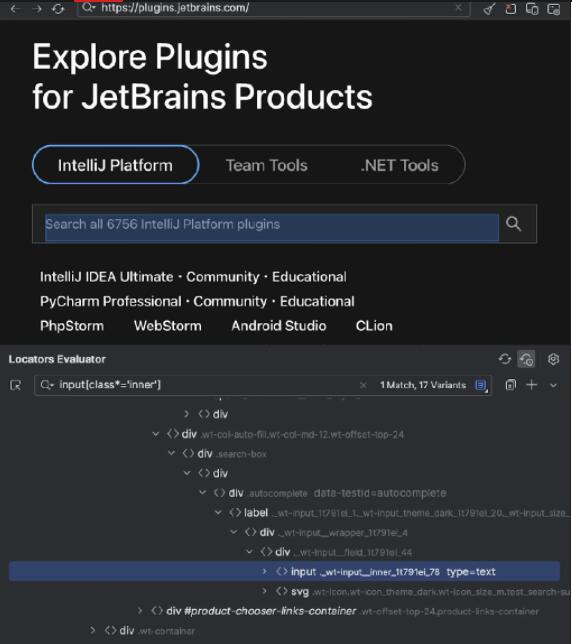The height and width of the screenshot is (644, 572).
Task: Click the overlapping windows icon in browser toolbar
Action: (x=532, y=9)
